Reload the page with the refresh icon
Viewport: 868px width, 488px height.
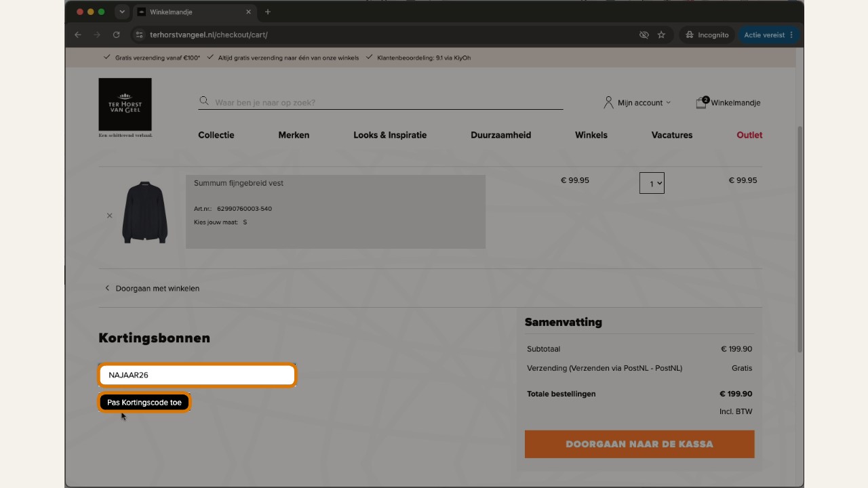[116, 35]
